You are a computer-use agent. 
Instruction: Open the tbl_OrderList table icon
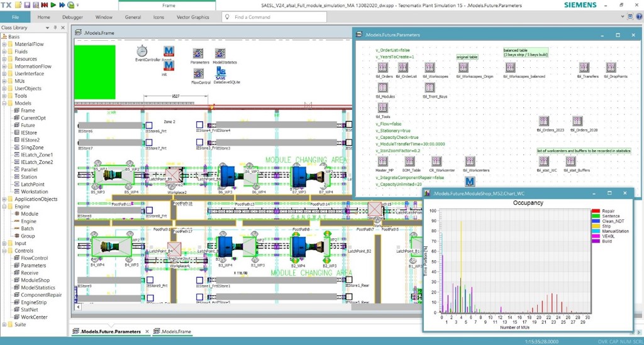click(x=403, y=67)
